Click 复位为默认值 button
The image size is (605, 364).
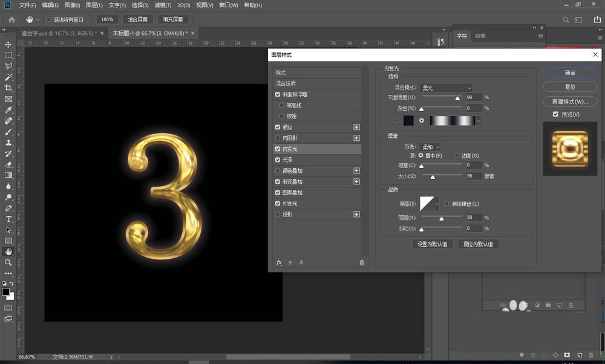click(478, 244)
